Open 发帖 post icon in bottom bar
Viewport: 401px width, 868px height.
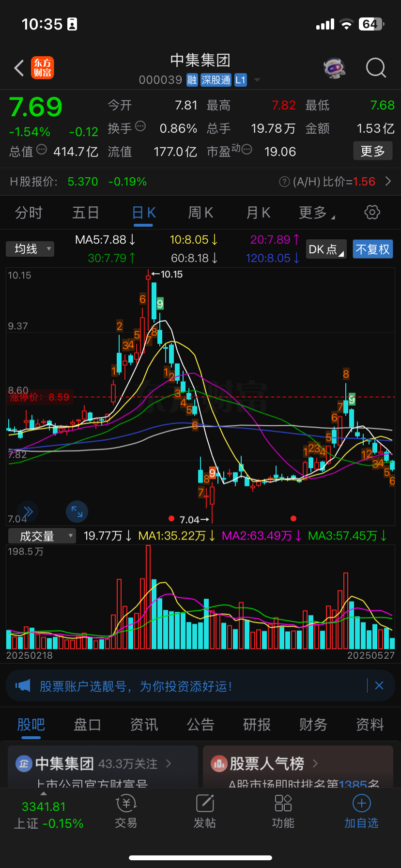(x=205, y=803)
